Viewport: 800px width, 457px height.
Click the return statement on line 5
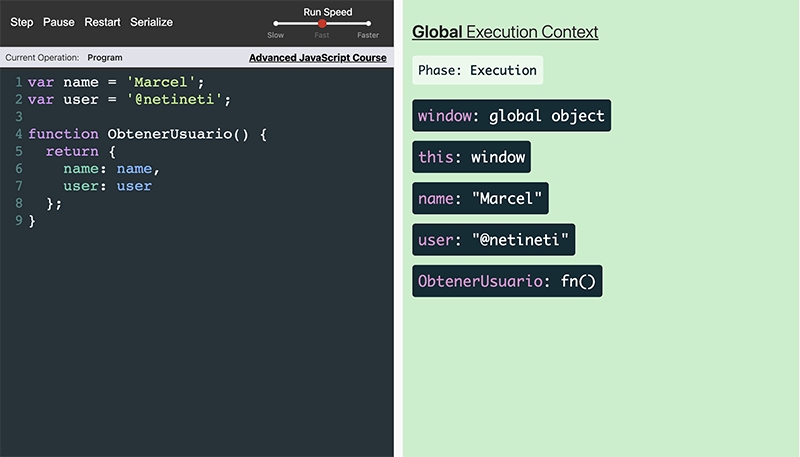pyautogui.click(x=81, y=151)
